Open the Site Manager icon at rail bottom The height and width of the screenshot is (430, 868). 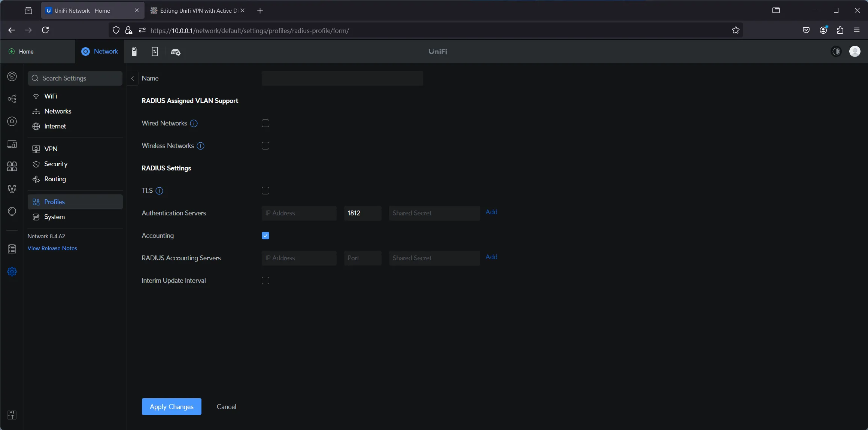tap(12, 415)
